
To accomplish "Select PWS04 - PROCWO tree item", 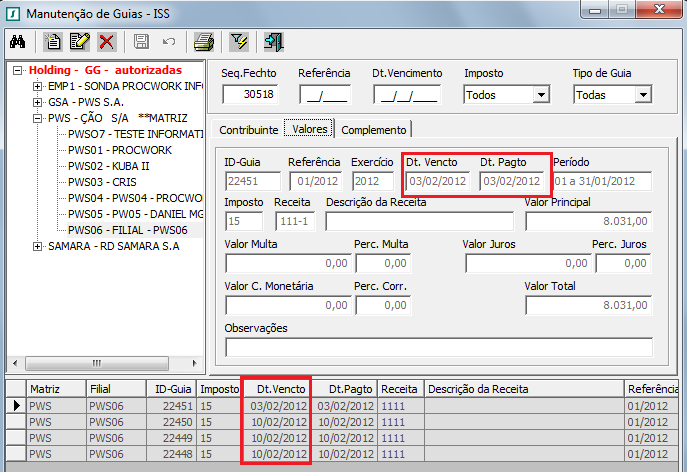I will point(135,198).
